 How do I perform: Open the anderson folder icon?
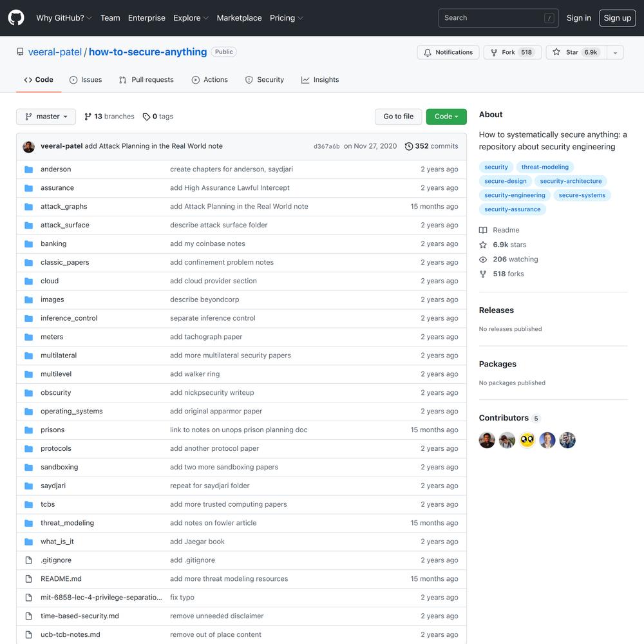click(28, 169)
